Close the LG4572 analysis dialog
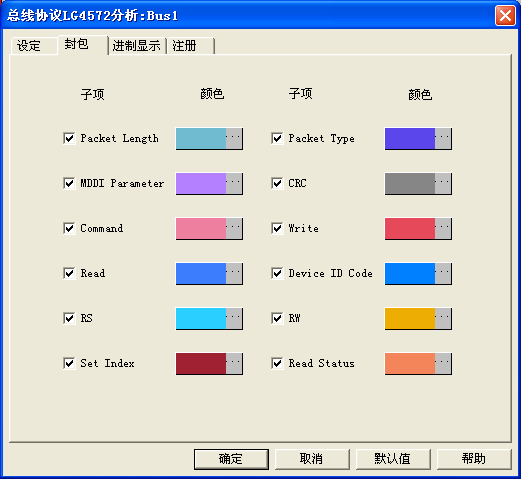Image resolution: width=521 pixels, height=479 pixels. (505, 16)
